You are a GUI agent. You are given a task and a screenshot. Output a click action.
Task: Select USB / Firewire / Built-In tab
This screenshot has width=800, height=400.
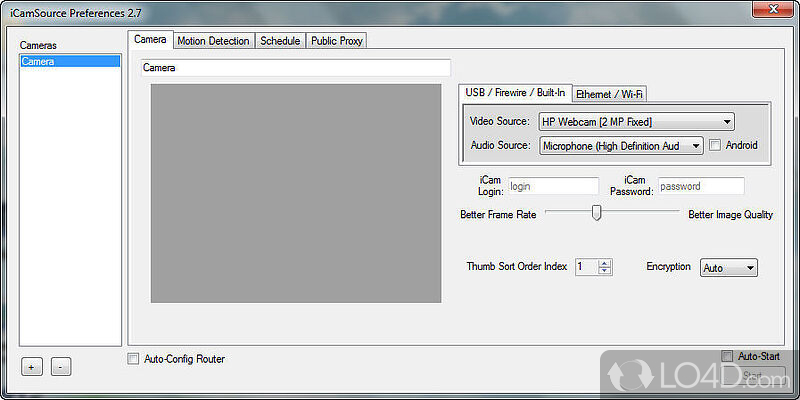(515, 92)
